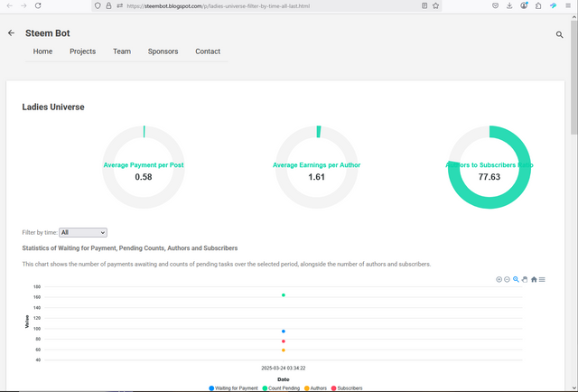Viewport: 578px width, 392px height.
Task: Click the browser forward arrow
Action: click(23, 6)
